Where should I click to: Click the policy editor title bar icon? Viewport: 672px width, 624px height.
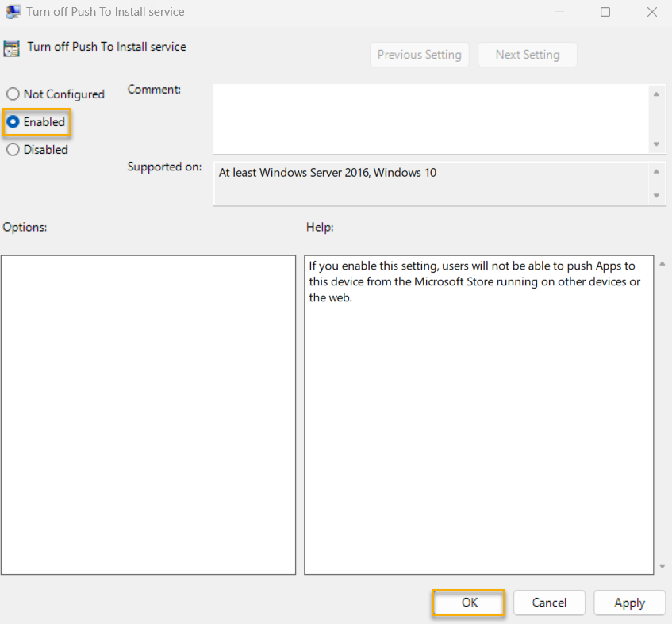13,12
